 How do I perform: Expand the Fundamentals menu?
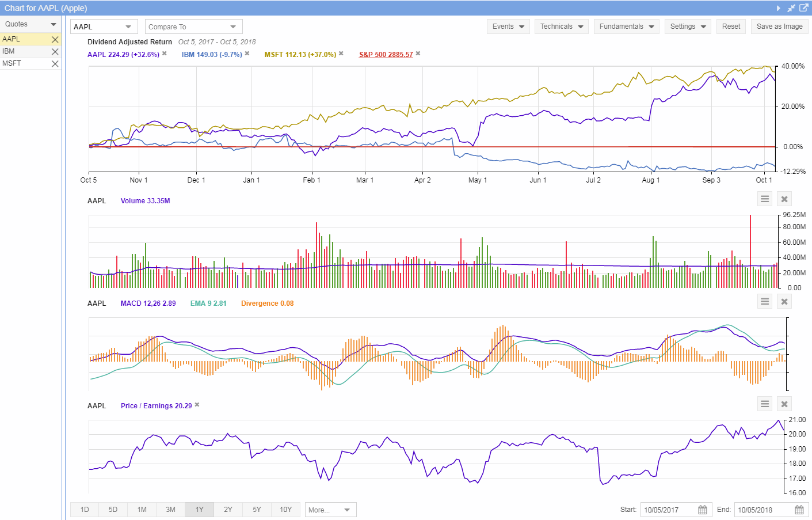click(627, 26)
